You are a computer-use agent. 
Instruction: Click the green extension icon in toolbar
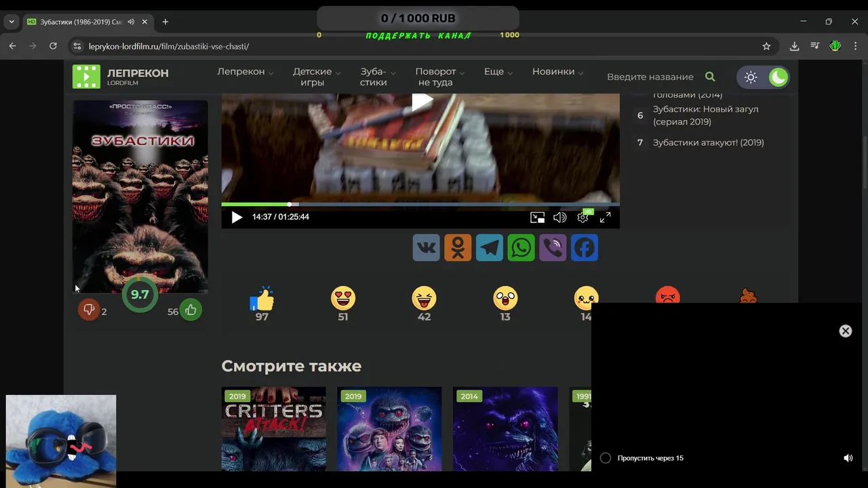pyautogui.click(x=835, y=46)
